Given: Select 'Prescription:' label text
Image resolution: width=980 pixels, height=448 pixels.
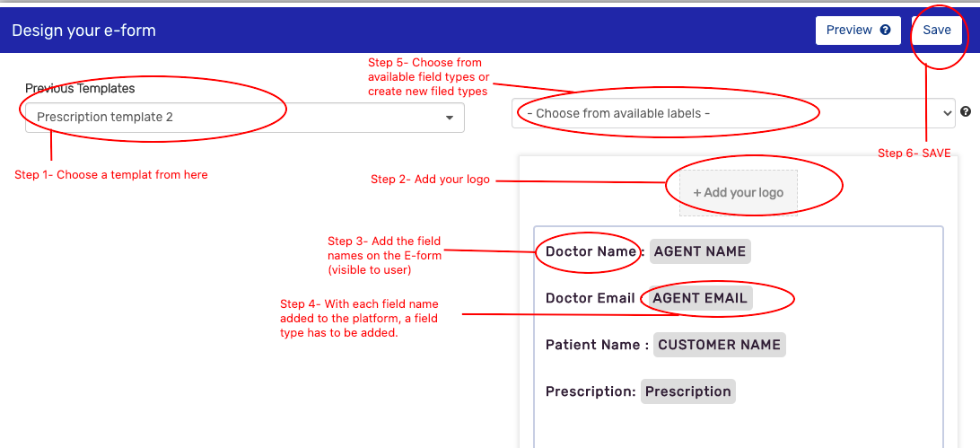Looking at the screenshot, I should coord(591,391).
